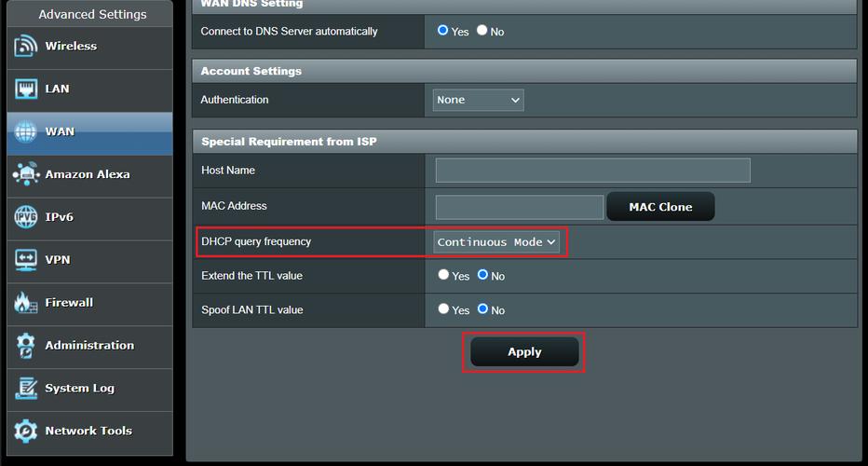The height and width of the screenshot is (466, 868).
Task: Open VPN icon in sidebar
Action: click(26, 260)
